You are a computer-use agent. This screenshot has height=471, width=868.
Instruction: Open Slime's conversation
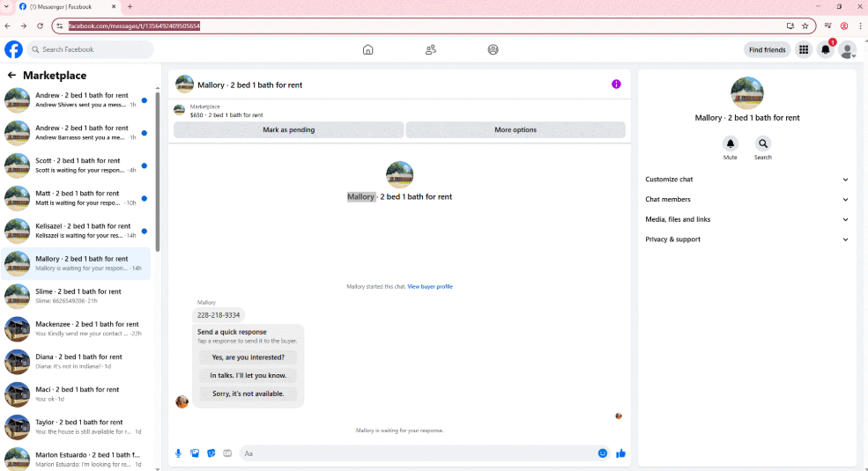tap(77, 296)
